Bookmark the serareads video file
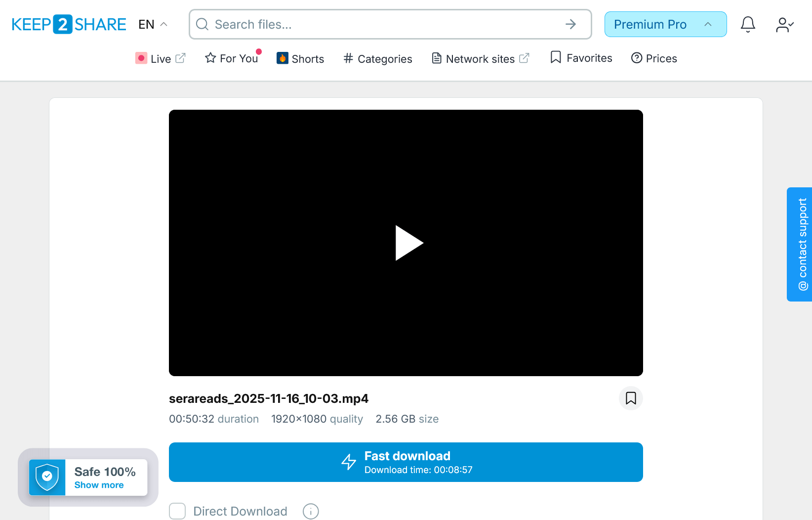The height and width of the screenshot is (520, 812). click(630, 398)
